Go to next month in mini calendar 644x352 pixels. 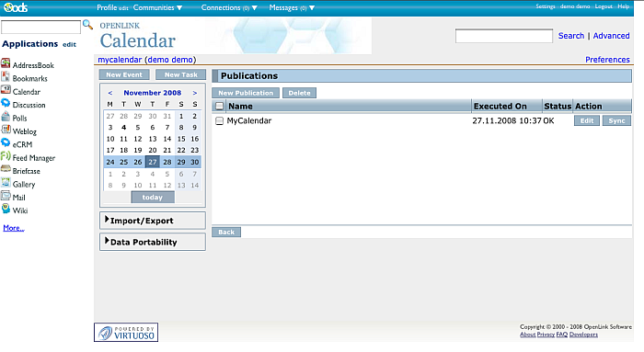(195, 93)
